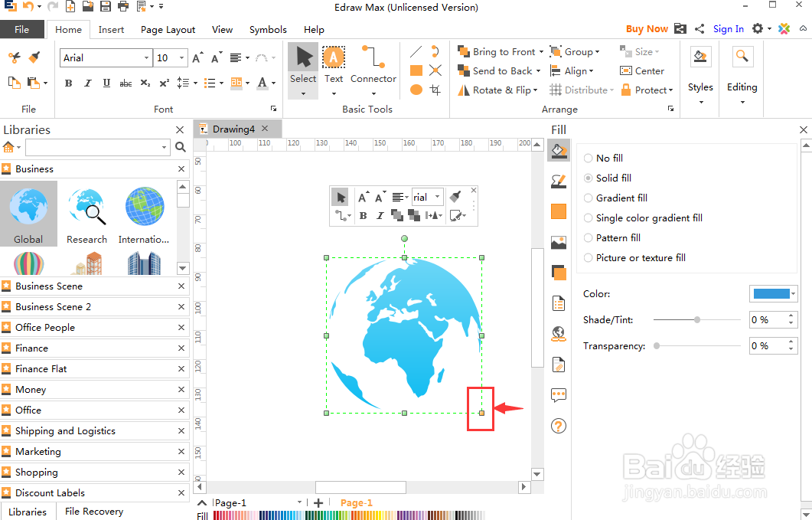Adjust the Shade/Tint slider handle
The width and height of the screenshot is (812, 520).
point(697,320)
